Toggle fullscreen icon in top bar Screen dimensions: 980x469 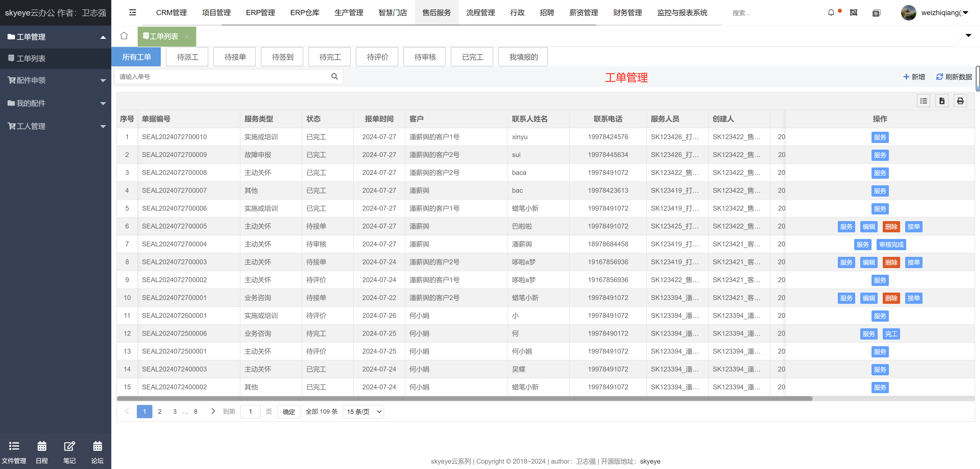[x=853, y=13]
